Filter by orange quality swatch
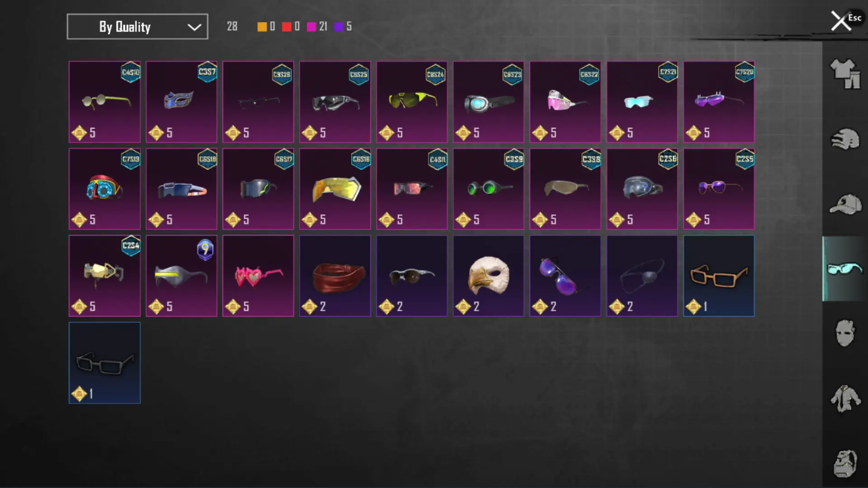Screen dimensions: 868x488 (x=262, y=27)
